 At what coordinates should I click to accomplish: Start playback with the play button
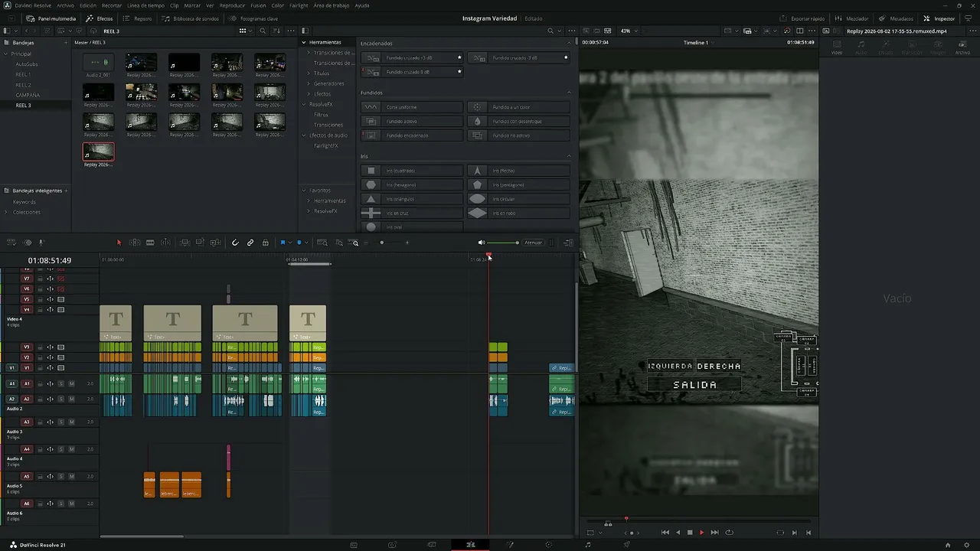(x=701, y=533)
